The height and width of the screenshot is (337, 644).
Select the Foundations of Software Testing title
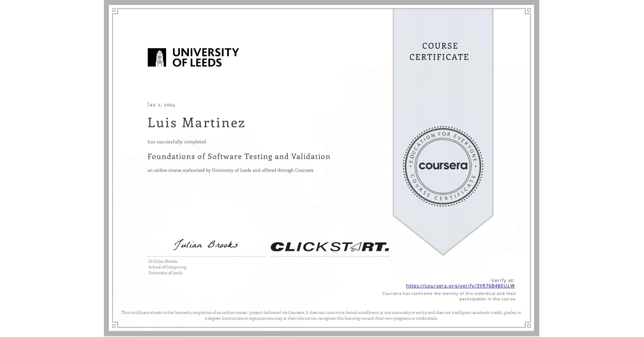click(x=239, y=157)
